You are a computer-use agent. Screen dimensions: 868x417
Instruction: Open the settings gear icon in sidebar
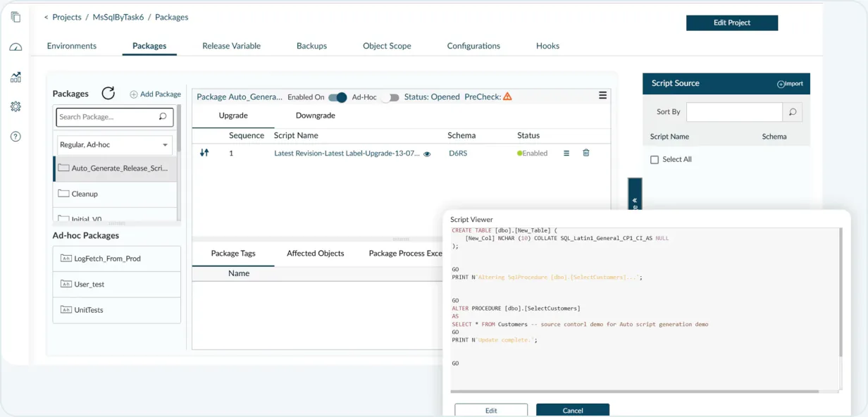[x=15, y=106]
